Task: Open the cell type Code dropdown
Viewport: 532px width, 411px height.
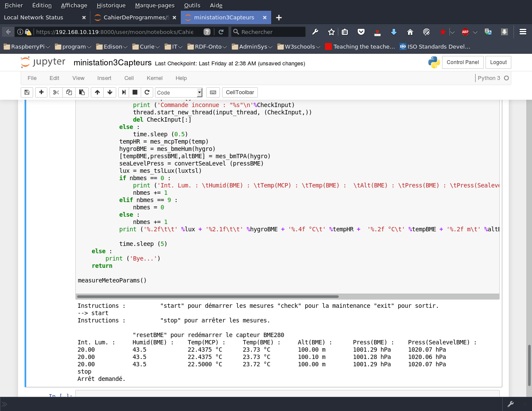Action: [178, 92]
